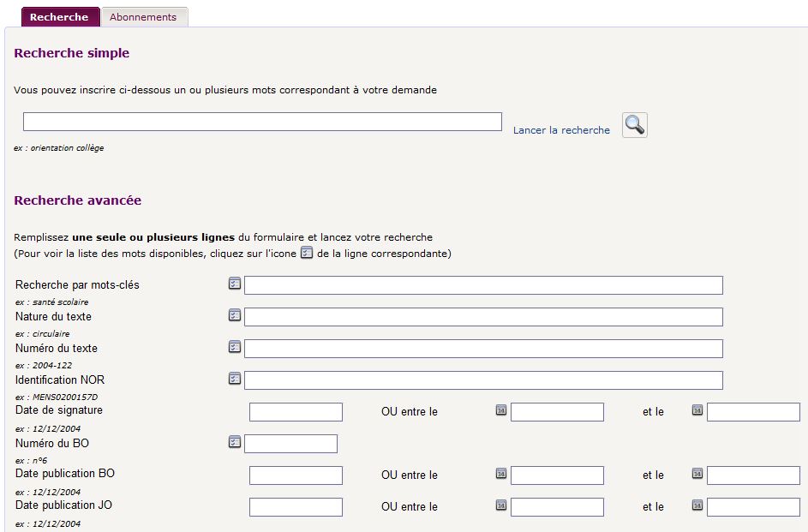The image size is (808, 532).
Task: Open calendar for Date de signature end date
Action: (697, 410)
